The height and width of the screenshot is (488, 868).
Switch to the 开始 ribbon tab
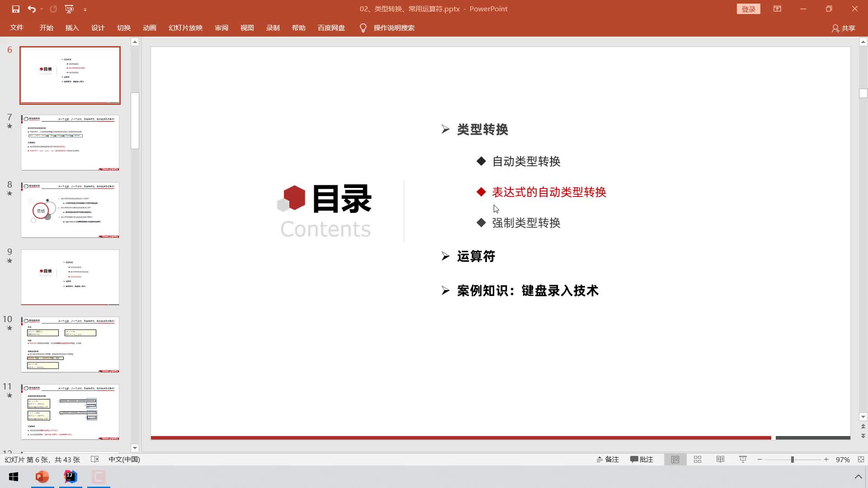pos(46,28)
